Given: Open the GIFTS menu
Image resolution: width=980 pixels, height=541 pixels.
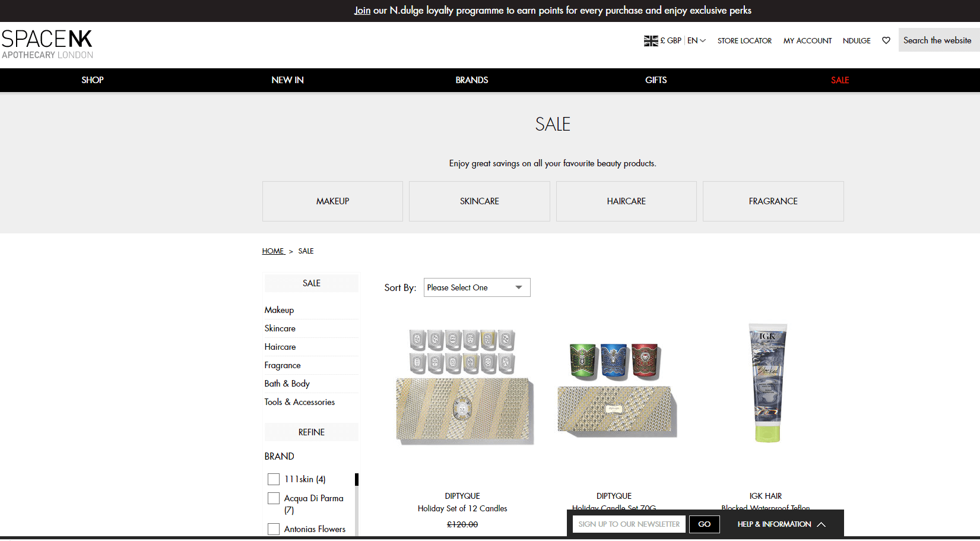Looking at the screenshot, I should [656, 80].
